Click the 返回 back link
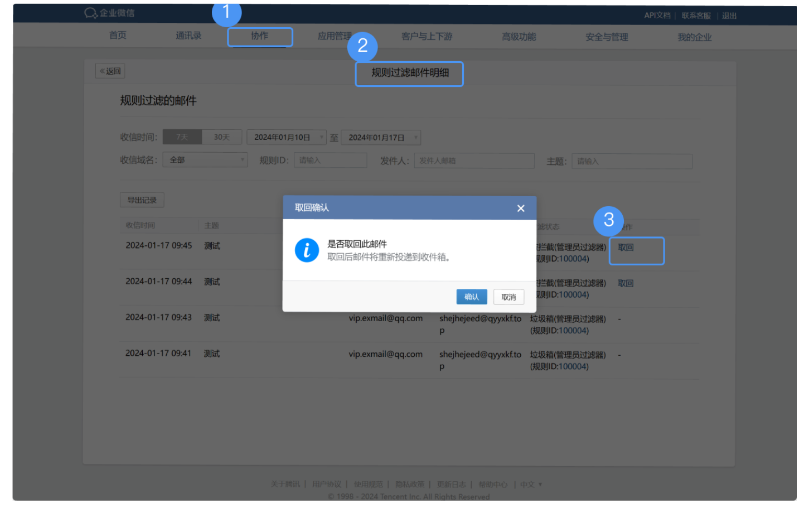Screen dimensions: 812x509 pyautogui.click(x=110, y=71)
